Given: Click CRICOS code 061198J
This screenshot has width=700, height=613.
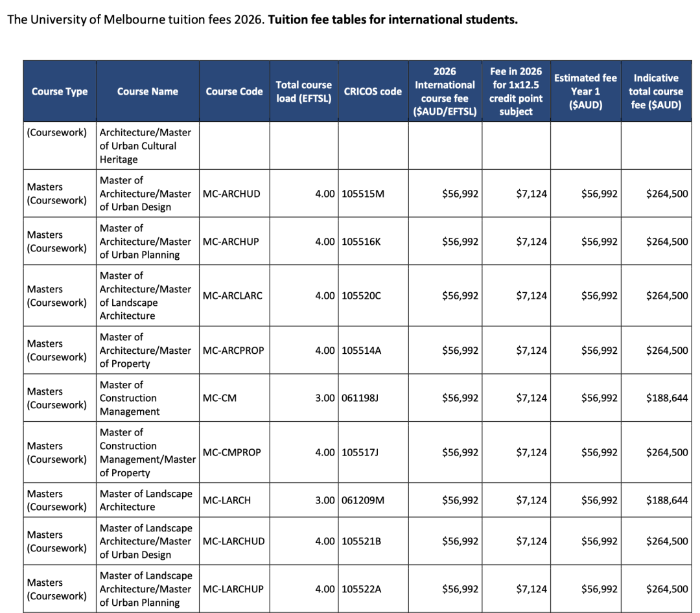Looking at the screenshot, I should click(x=360, y=398).
